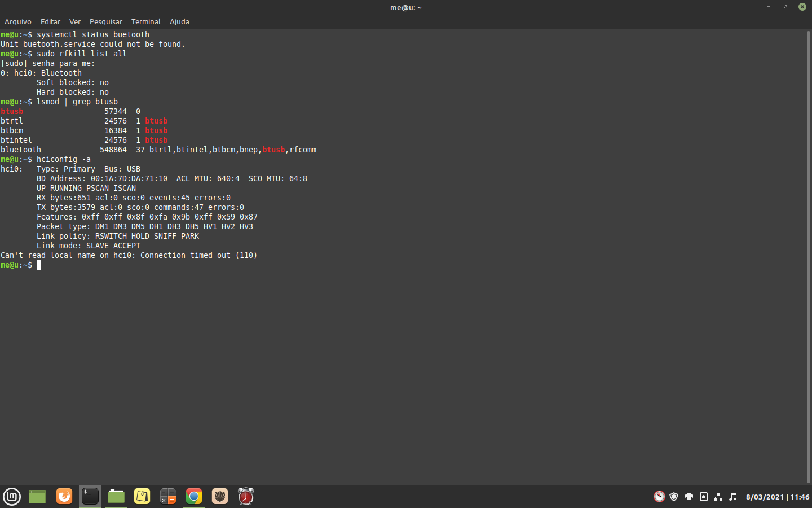The height and width of the screenshot is (508, 812).
Task: Click the 'systemctl status buetooth' command
Action: click(93, 34)
